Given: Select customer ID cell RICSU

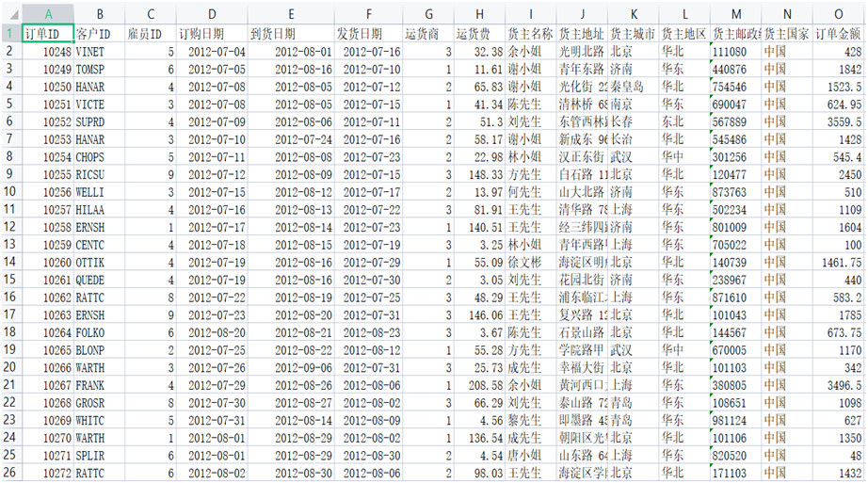Looking at the screenshot, I should pyautogui.click(x=99, y=174).
